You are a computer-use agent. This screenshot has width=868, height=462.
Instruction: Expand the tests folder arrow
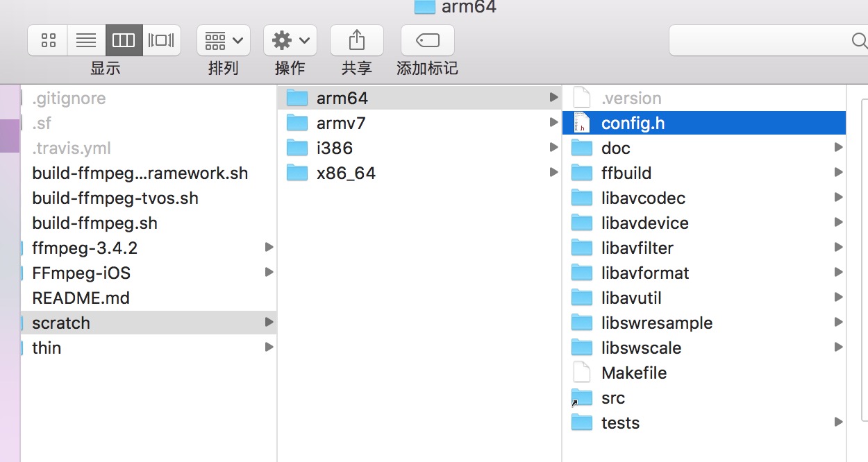pyautogui.click(x=838, y=422)
